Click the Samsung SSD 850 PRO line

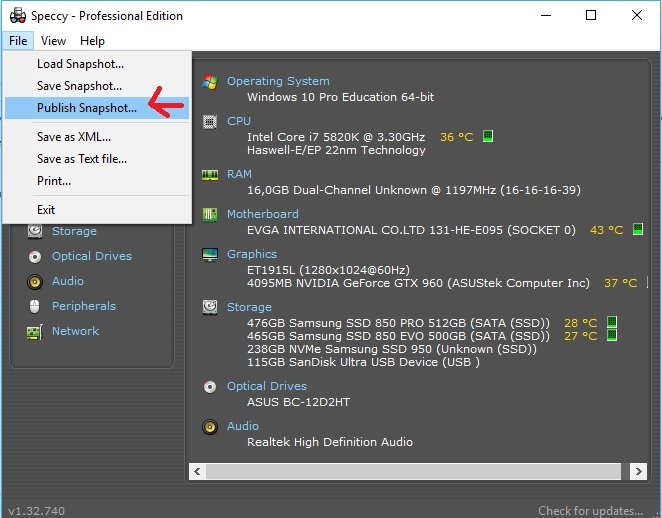click(398, 323)
